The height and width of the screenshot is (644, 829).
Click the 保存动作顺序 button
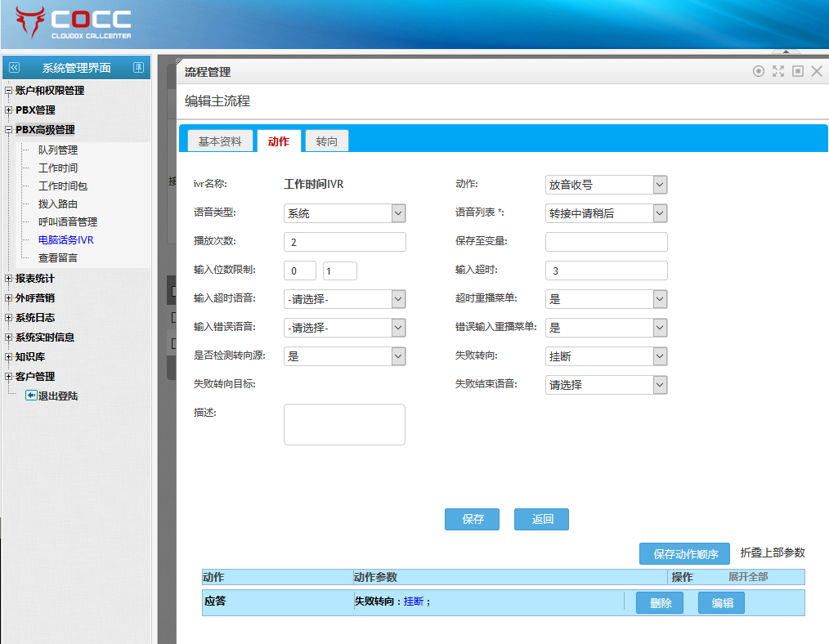pyautogui.click(x=684, y=554)
